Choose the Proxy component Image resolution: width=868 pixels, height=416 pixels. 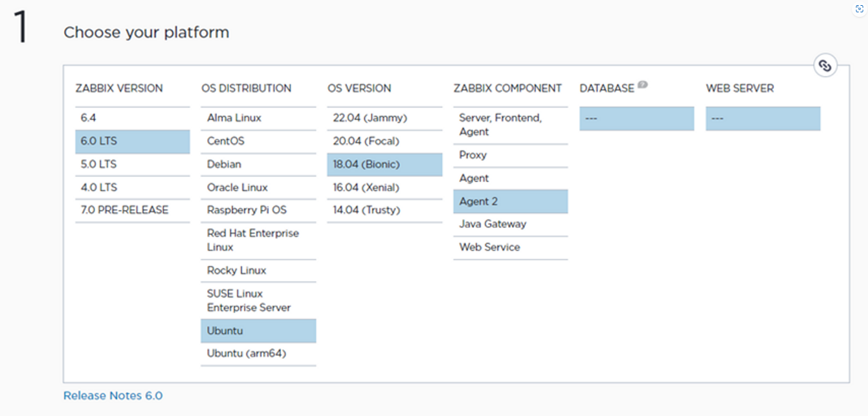(511, 156)
